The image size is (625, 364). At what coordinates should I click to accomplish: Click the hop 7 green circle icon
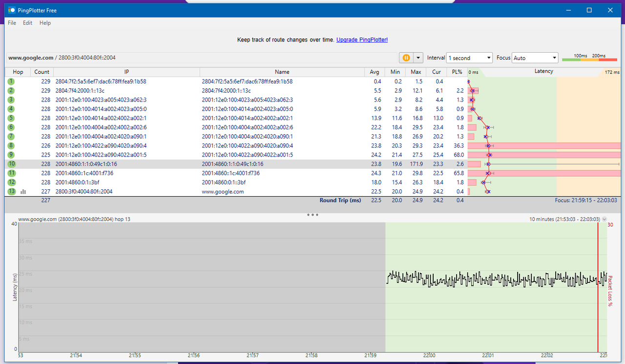tap(11, 137)
